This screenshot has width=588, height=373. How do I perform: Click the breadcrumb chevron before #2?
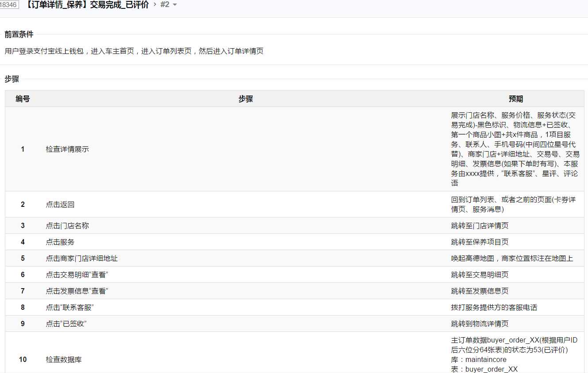click(x=155, y=5)
